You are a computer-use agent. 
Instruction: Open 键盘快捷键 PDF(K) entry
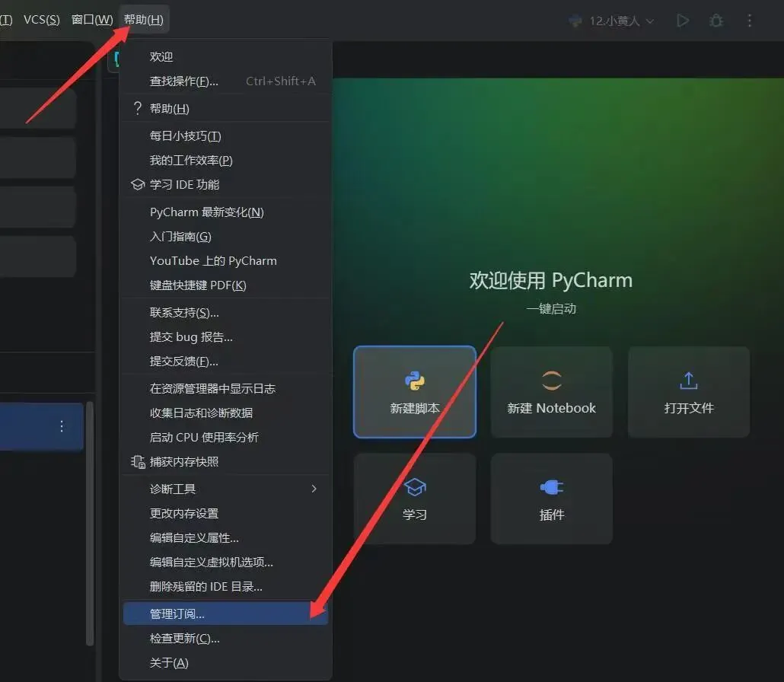[x=225, y=285]
